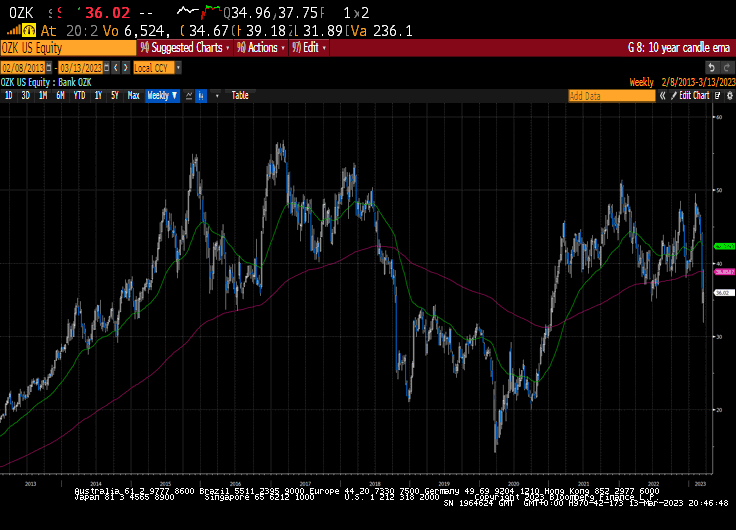Image resolution: width=736 pixels, height=530 pixels.
Task: Click the Edit Chart button
Action: click(x=690, y=96)
